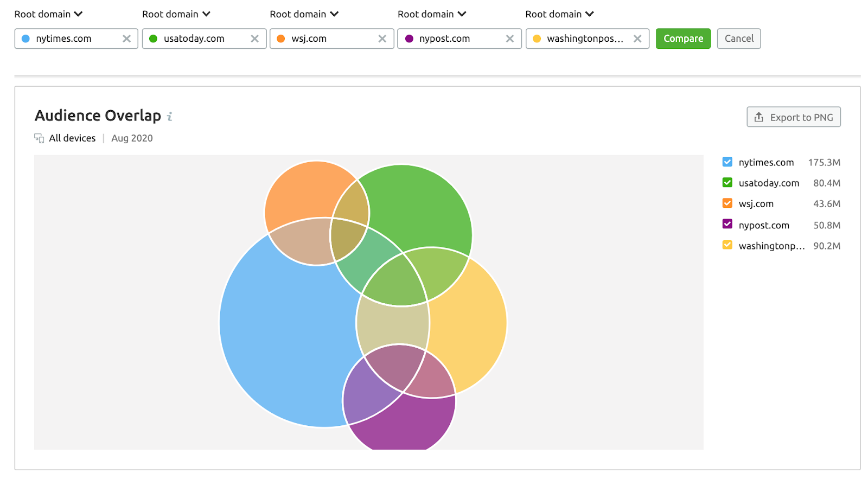Uncheck the nytimes.com legend checkbox
The width and height of the screenshot is (868, 486).
point(727,162)
